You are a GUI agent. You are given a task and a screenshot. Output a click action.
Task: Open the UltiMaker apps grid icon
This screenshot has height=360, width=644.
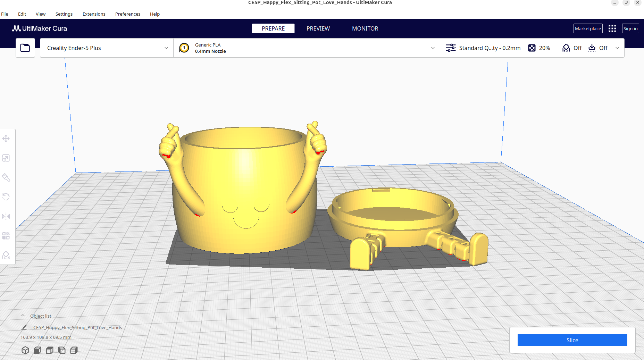[612, 28]
